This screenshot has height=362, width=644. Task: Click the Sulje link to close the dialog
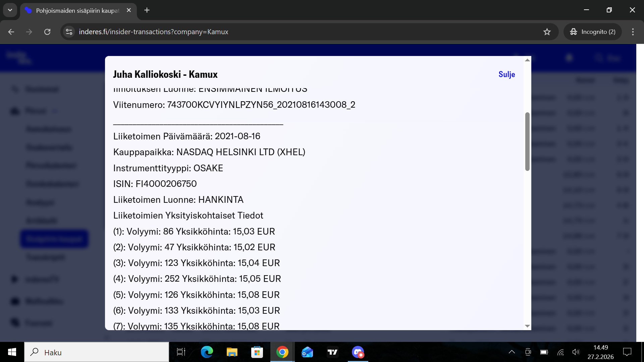[506, 74]
